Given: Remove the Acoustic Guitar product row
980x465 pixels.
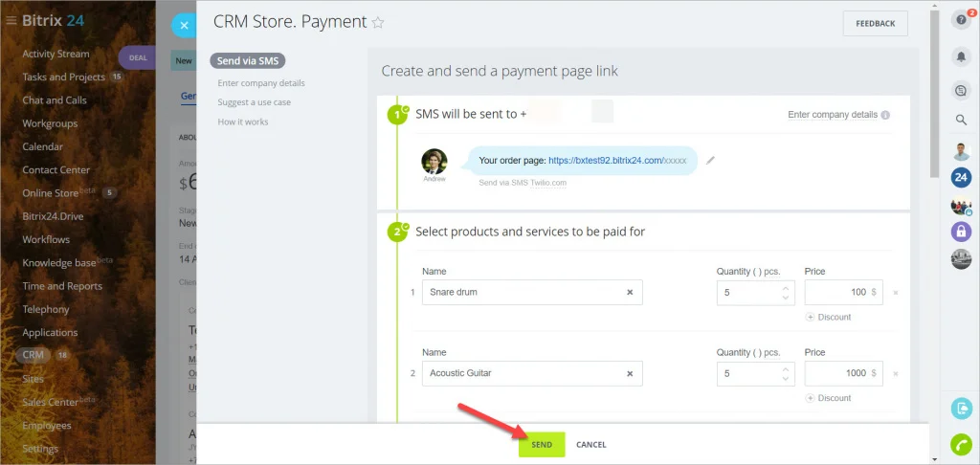Looking at the screenshot, I should pyautogui.click(x=896, y=374).
